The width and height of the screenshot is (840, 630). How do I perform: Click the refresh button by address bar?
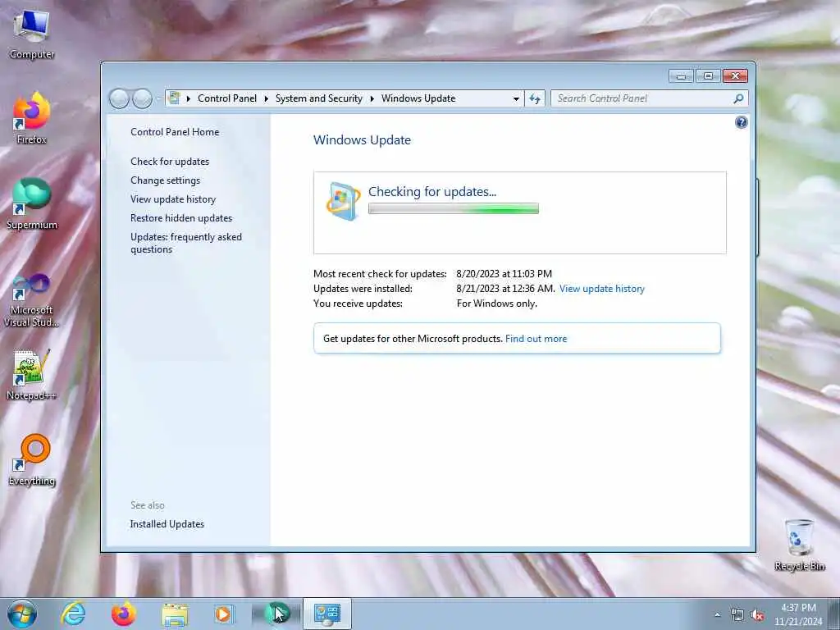tap(535, 98)
